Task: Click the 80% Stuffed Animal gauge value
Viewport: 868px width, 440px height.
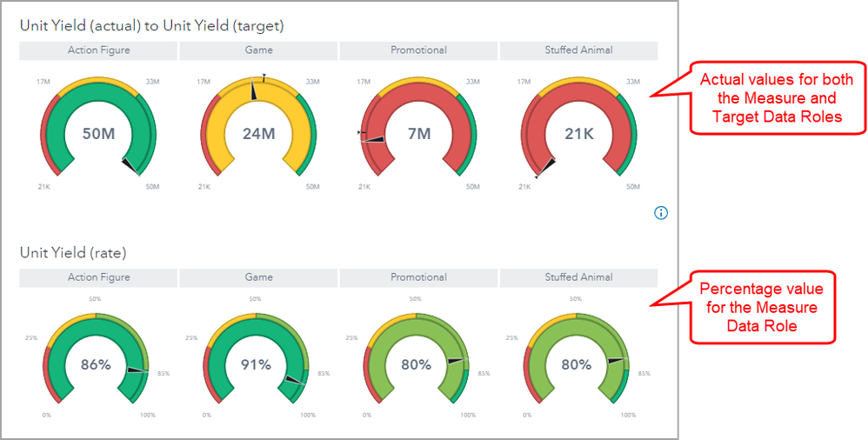Action: (x=577, y=364)
